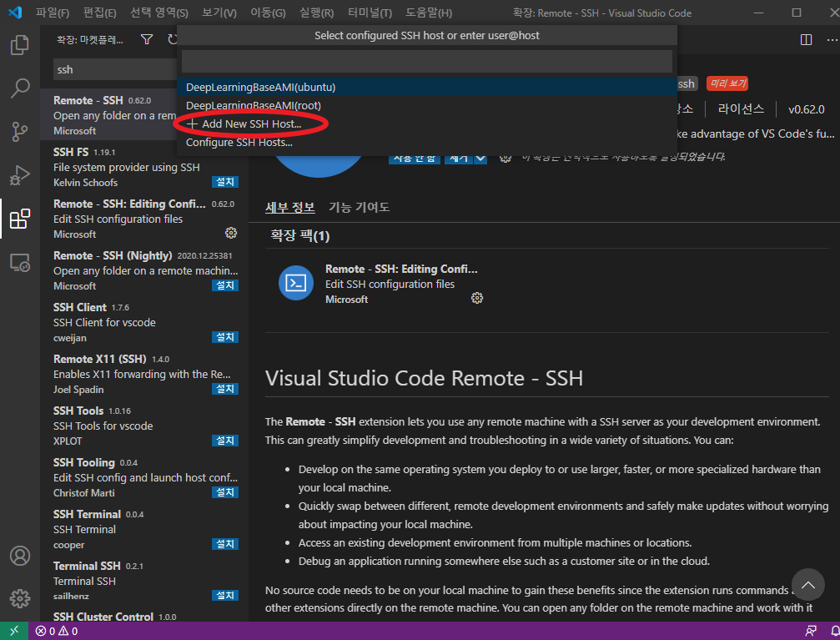Open the Manage gear in activity bar

coord(20,598)
